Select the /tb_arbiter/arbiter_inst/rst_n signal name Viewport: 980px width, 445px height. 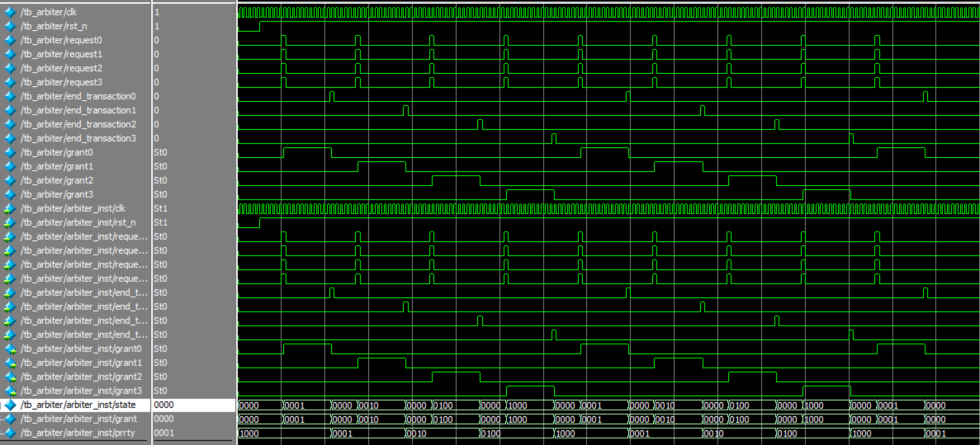[x=78, y=223]
